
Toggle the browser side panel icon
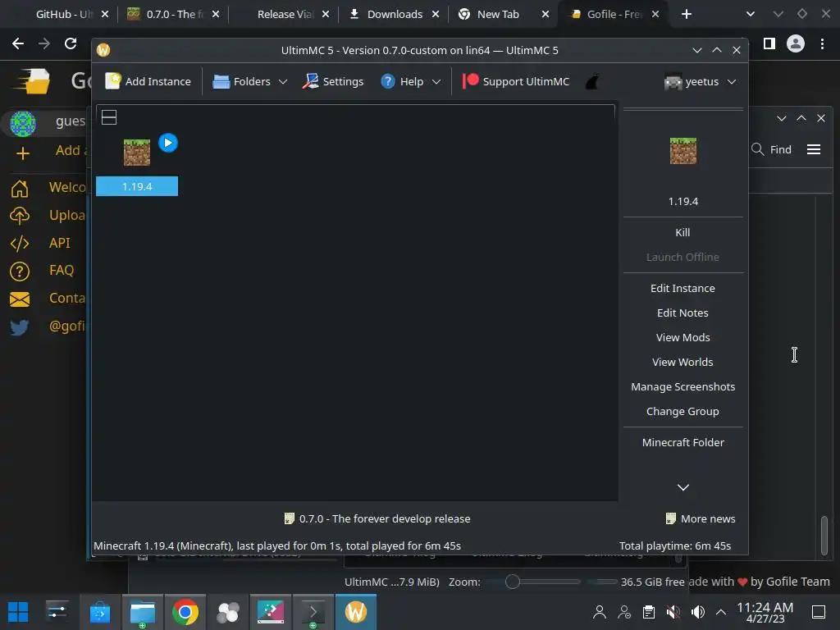[769, 43]
